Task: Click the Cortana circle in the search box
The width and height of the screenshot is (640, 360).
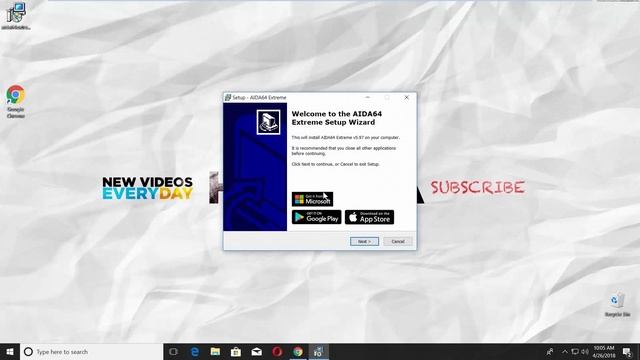Action: click(28, 351)
